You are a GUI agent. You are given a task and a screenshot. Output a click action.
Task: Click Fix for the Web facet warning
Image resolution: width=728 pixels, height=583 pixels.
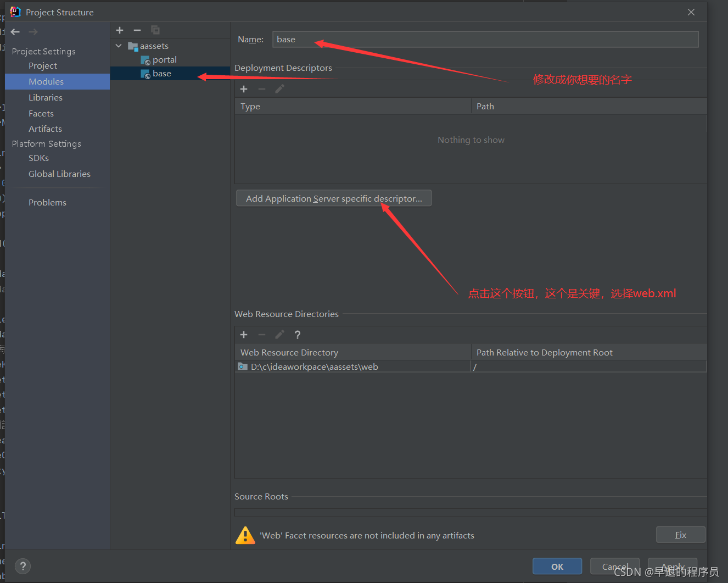tap(681, 534)
